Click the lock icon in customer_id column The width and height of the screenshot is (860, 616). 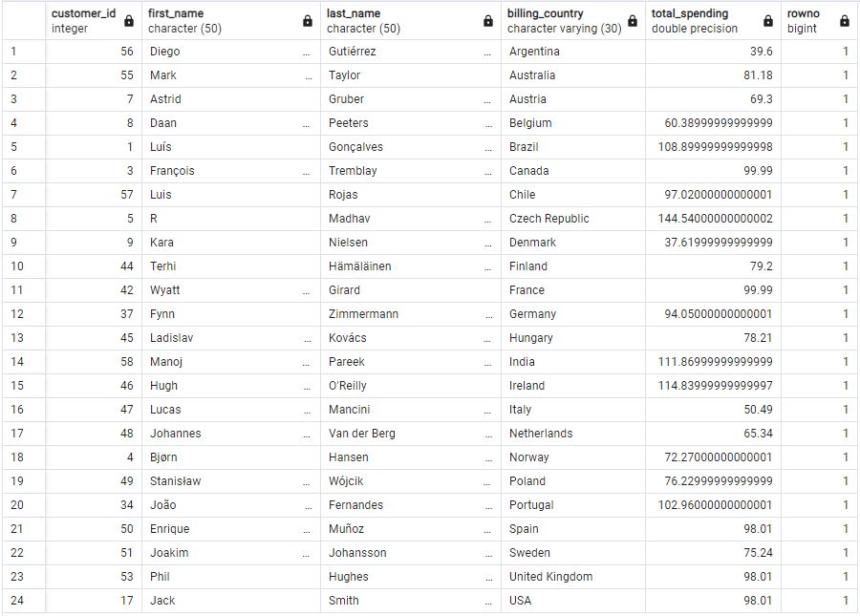point(129,21)
